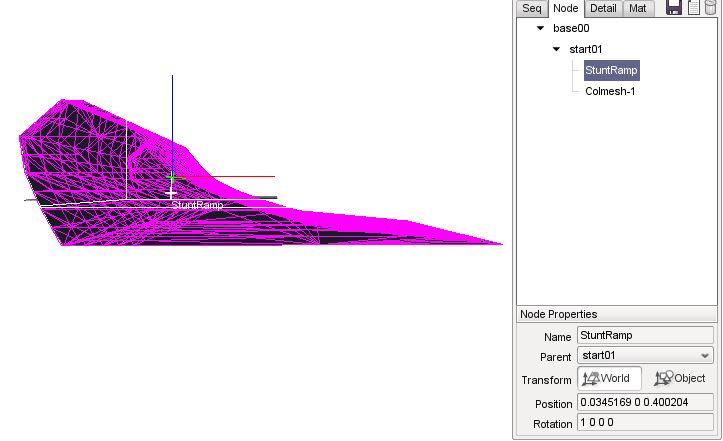The height and width of the screenshot is (441, 723).
Task: Click the Rotation input field
Action: pos(645,422)
